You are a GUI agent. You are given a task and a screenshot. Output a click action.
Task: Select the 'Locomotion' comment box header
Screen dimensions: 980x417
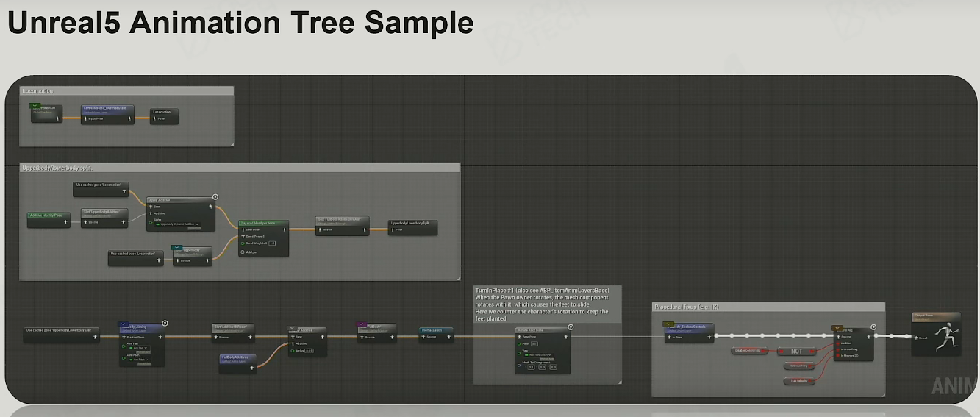click(x=126, y=91)
